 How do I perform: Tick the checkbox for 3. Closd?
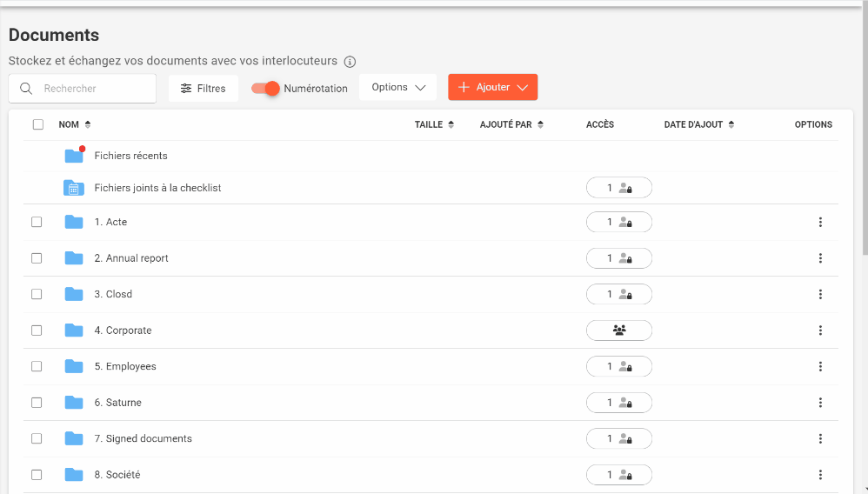pos(37,294)
